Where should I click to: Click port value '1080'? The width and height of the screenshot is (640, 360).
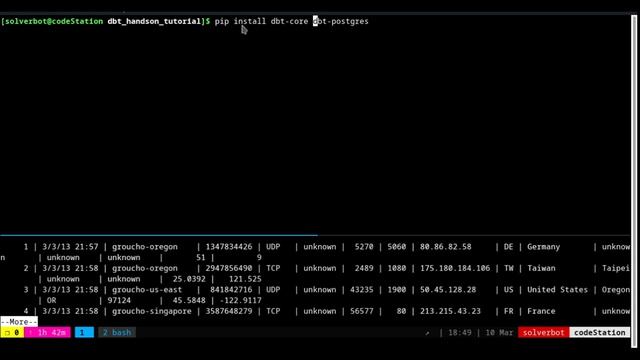coord(396,268)
